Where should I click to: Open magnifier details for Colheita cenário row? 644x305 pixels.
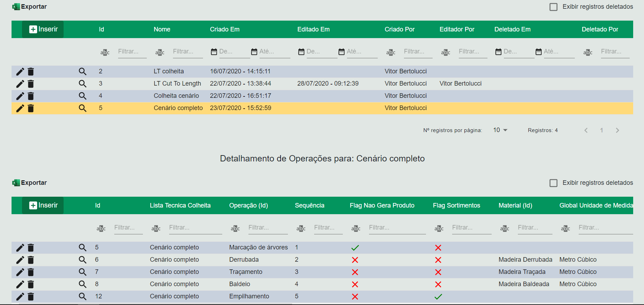[82, 96]
